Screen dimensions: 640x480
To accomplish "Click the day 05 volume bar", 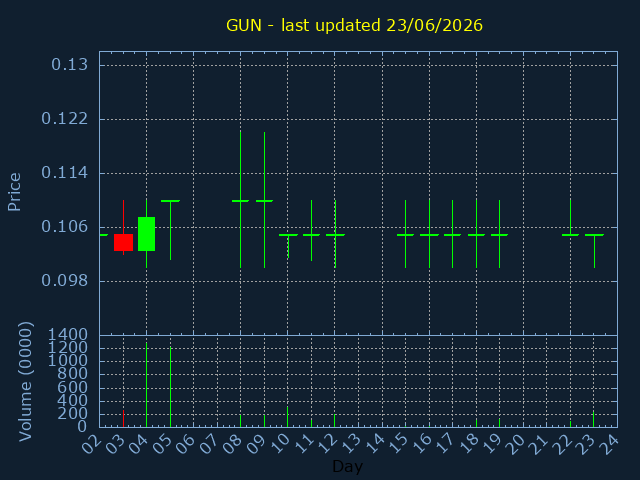I will (171, 387).
